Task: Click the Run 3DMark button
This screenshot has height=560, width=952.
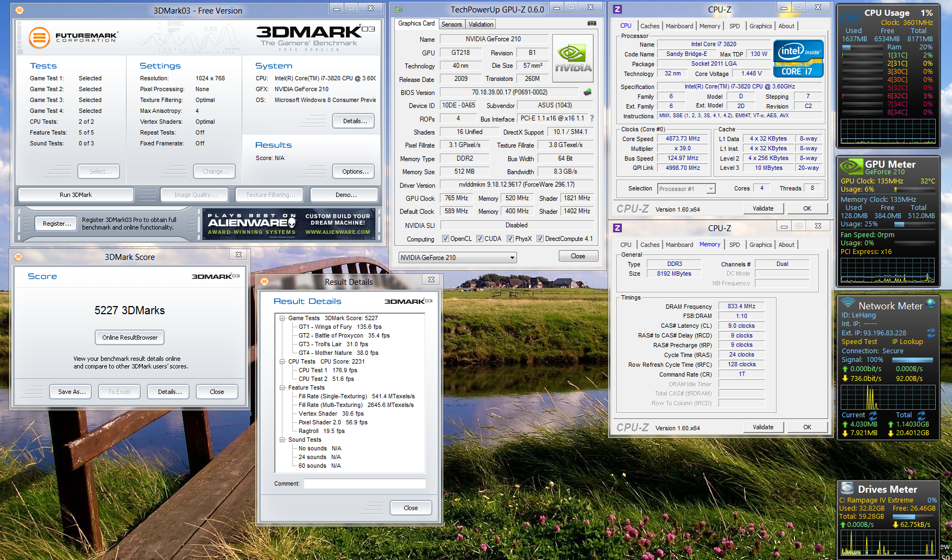Action: [x=76, y=195]
